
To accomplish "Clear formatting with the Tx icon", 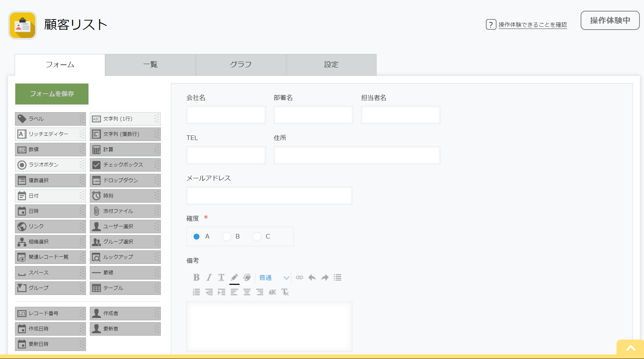I will click(285, 292).
